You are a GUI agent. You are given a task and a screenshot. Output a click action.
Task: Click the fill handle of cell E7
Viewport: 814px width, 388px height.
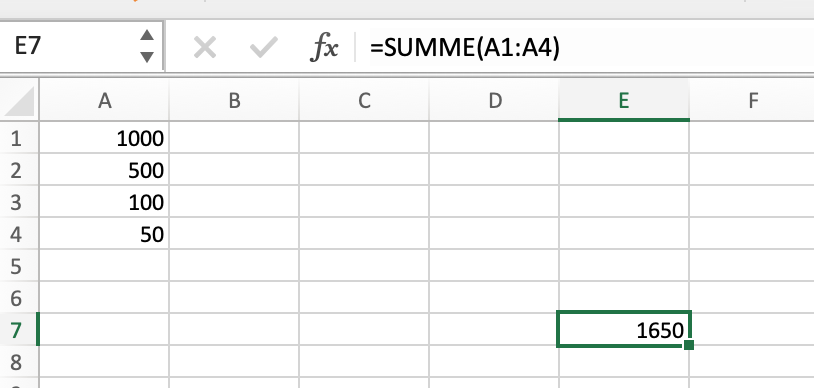coord(689,345)
